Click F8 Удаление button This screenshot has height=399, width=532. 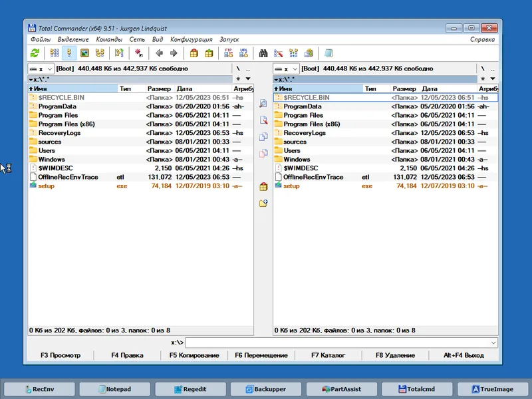[395, 355]
